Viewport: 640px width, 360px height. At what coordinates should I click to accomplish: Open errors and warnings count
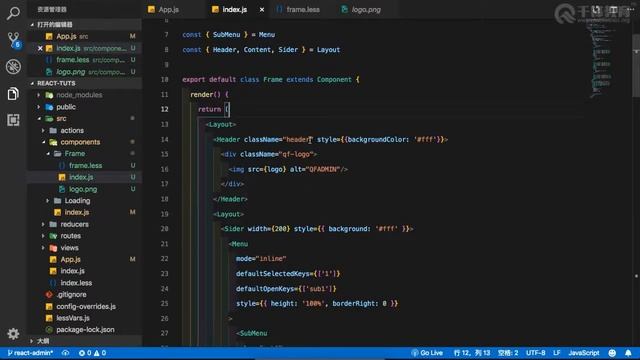click(92, 353)
